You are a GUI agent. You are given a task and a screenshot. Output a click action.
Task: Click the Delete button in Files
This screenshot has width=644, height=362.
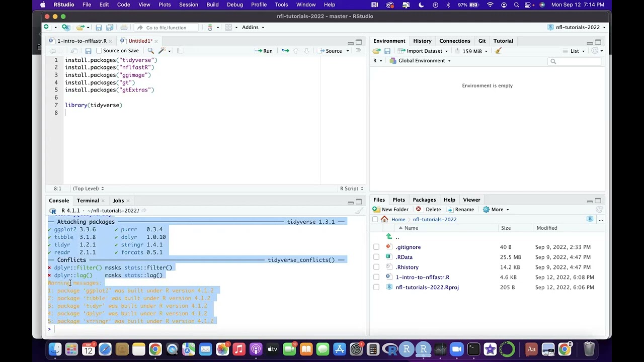pos(428,210)
